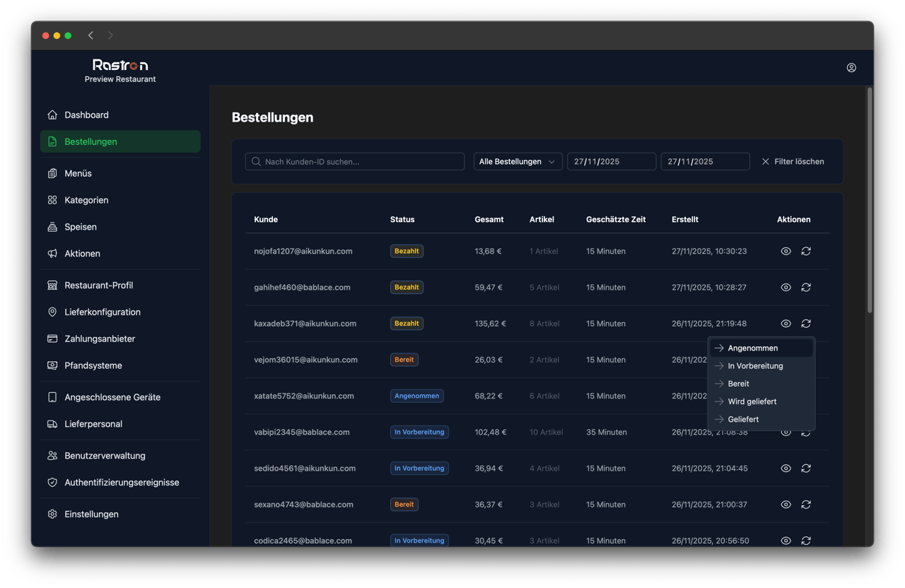Screen dimensions: 905x588
Task: Open Angeschlossene Geräte from the sidebar
Action: coord(52,397)
